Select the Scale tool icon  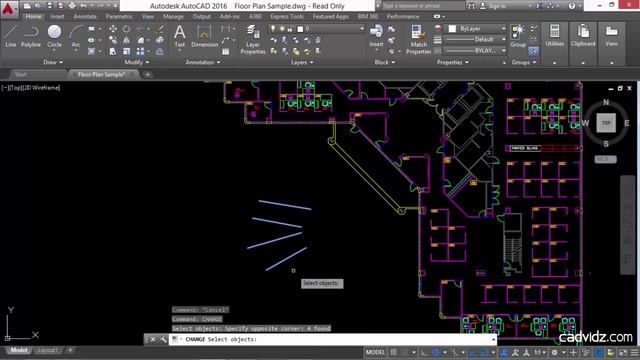click(127, 51)
